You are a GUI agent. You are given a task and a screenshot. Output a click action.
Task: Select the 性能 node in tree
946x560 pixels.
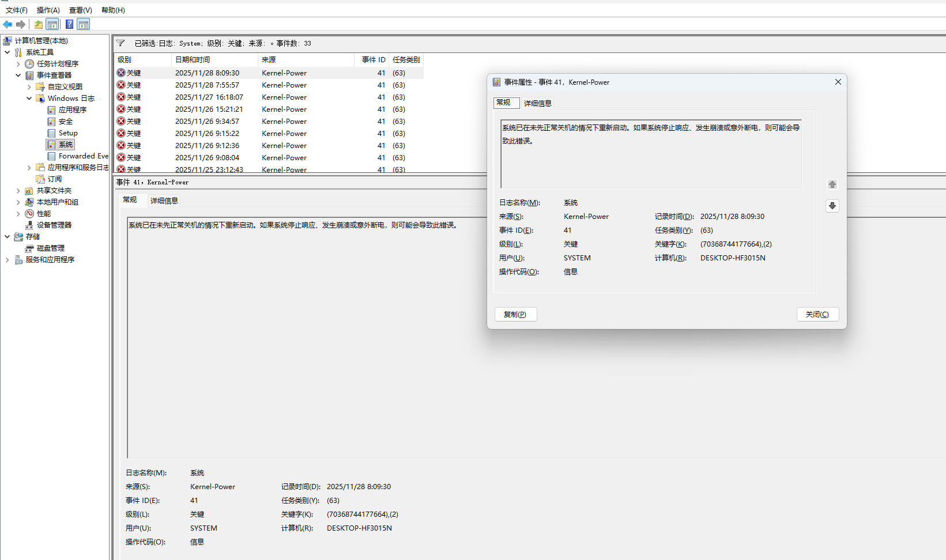point(44,214)
